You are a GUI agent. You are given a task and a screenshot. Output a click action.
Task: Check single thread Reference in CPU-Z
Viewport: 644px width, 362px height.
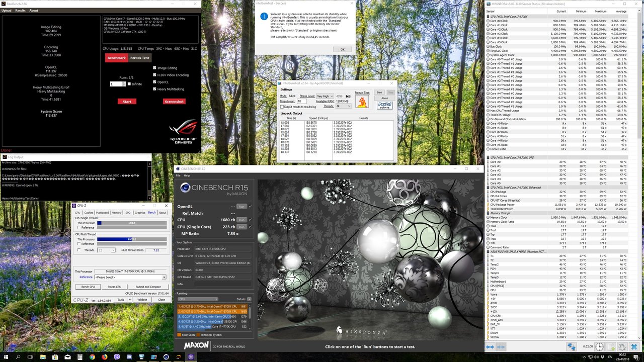point(79,227)
